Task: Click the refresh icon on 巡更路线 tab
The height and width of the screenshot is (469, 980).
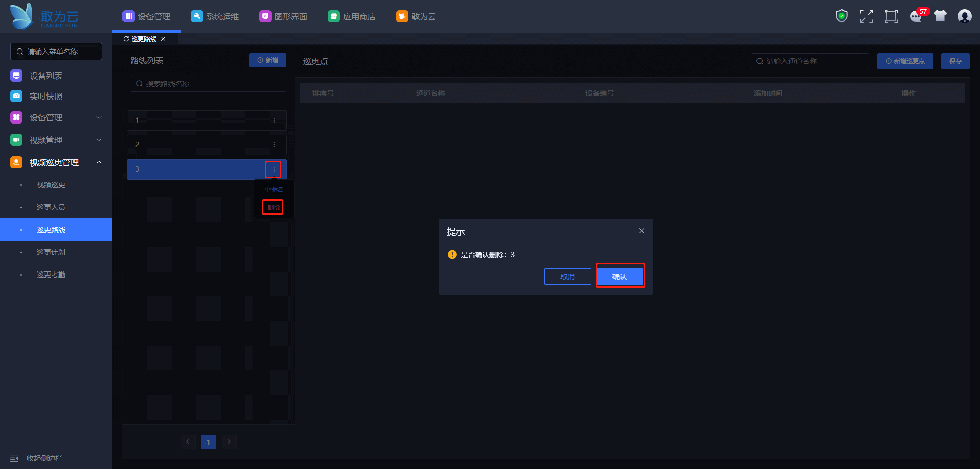Action: [x=126, y=39]
